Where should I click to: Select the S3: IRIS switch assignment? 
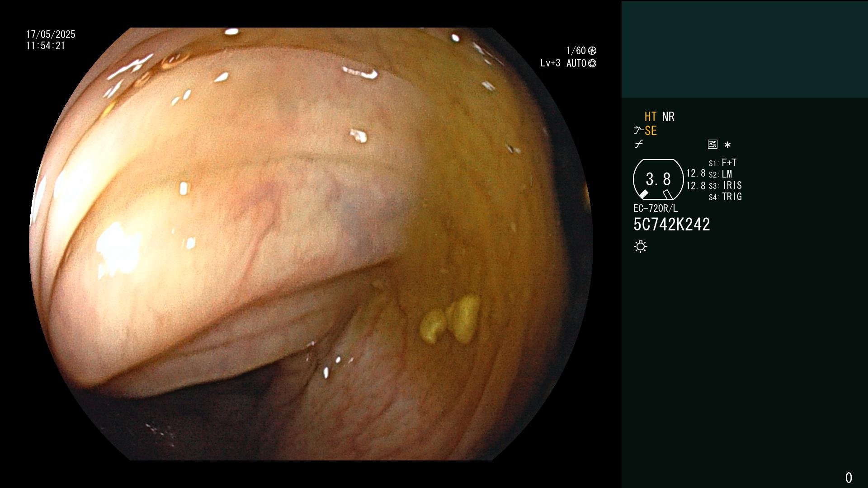click(x=726, y=186)
